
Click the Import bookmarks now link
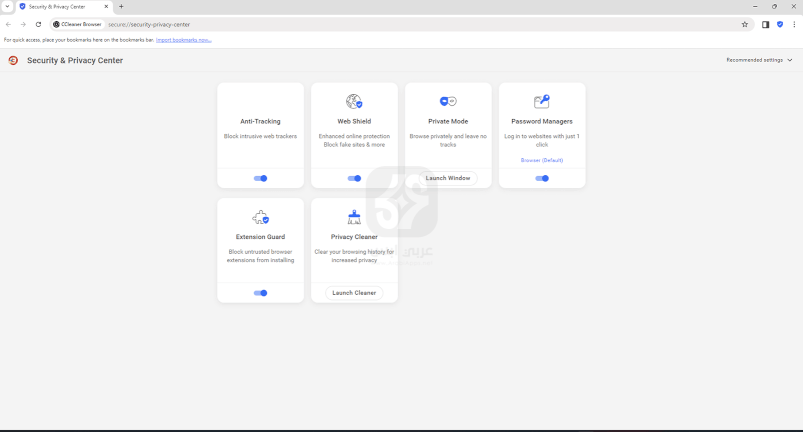tap(183, 40)
